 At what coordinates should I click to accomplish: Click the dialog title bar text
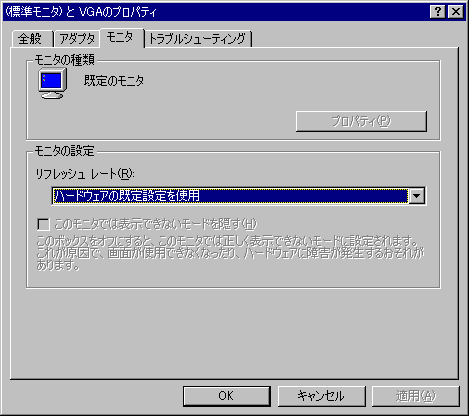click(81, 12)
